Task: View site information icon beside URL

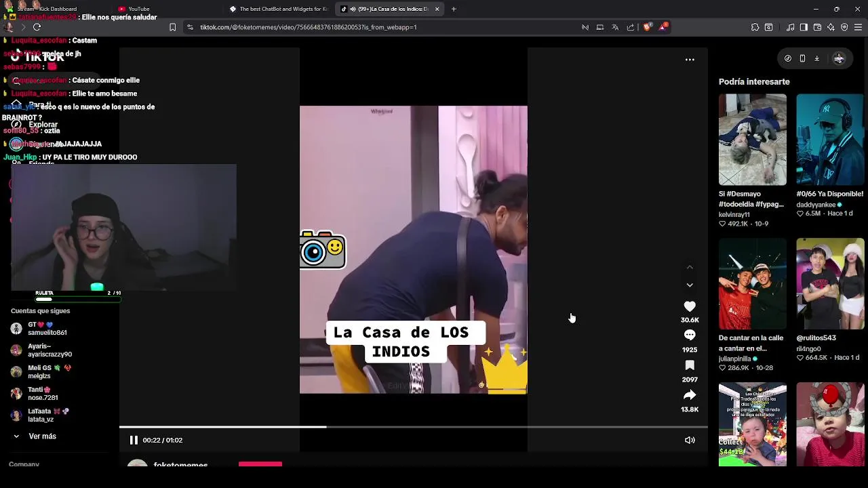Action: (190, 27)
